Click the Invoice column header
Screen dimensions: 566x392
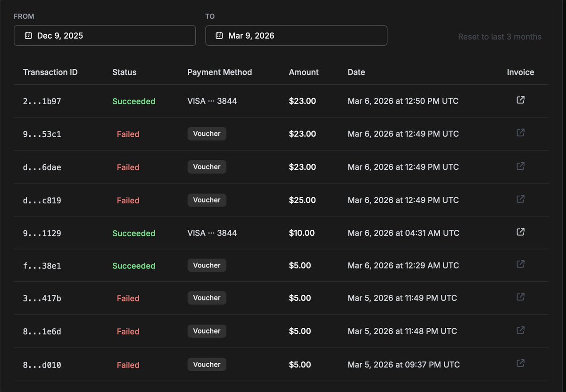tap(521, 72)
